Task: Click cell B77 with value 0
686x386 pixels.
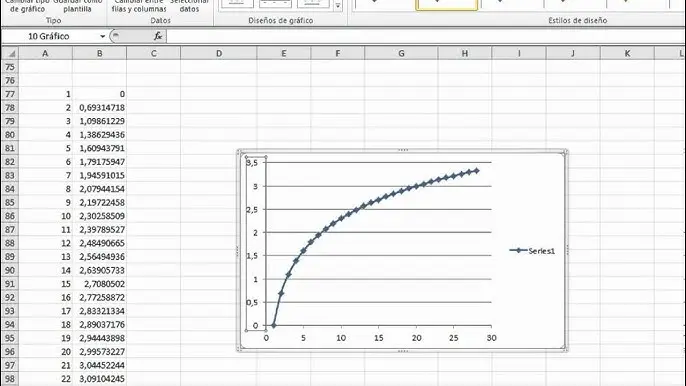Action: 99,94
